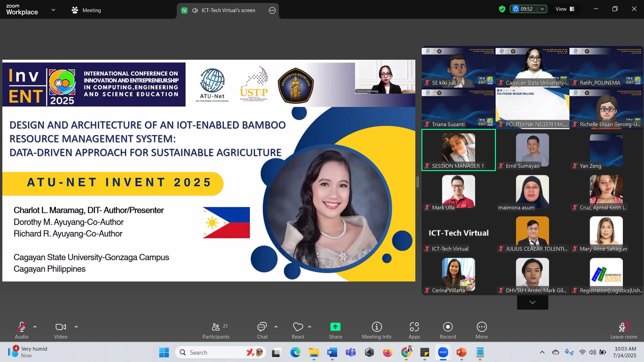
Task: Start recording with the Record button
Action: [448, 330]
